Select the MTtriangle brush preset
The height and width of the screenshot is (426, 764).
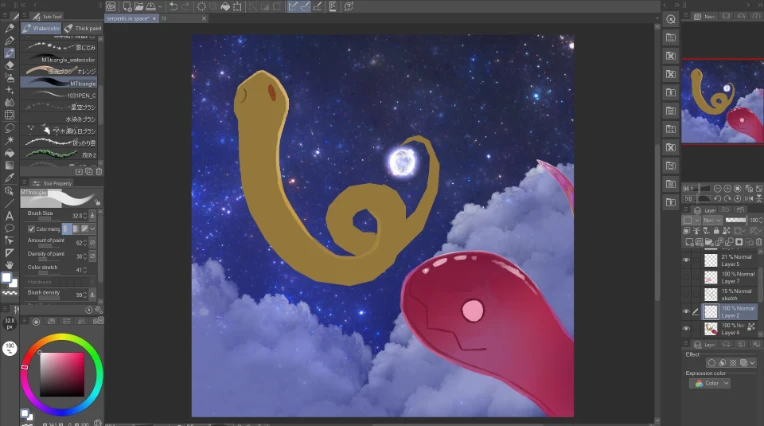pos(59,83)
